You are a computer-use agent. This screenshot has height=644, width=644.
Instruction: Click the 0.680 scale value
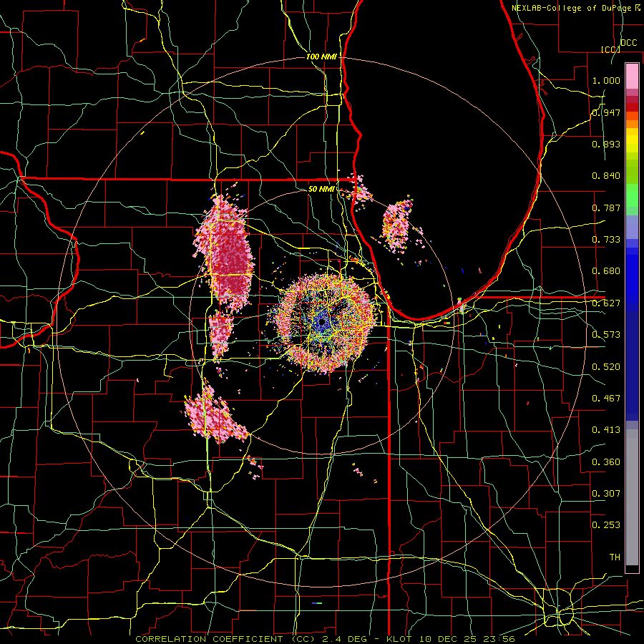point(606,271)
